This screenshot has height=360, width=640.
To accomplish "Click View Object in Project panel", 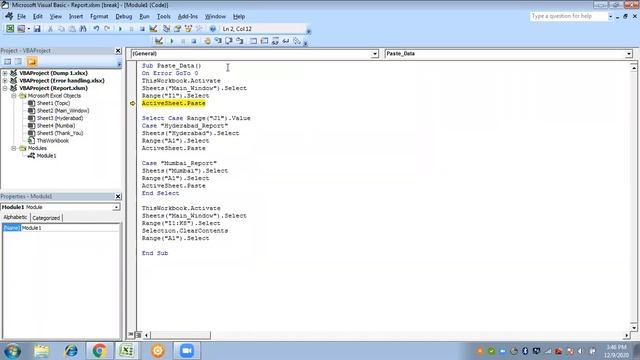I will click(x=18, y=62).
